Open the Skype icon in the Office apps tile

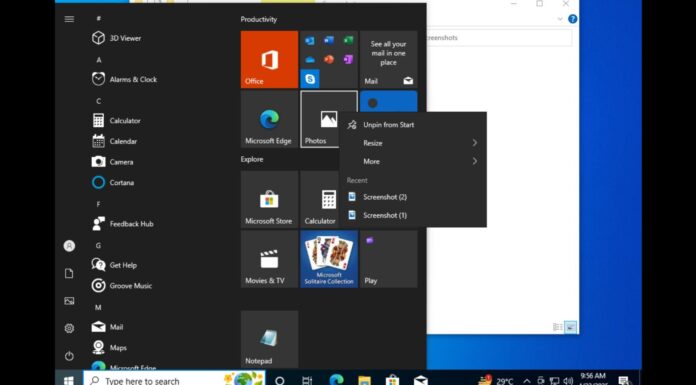pos(310,79)
